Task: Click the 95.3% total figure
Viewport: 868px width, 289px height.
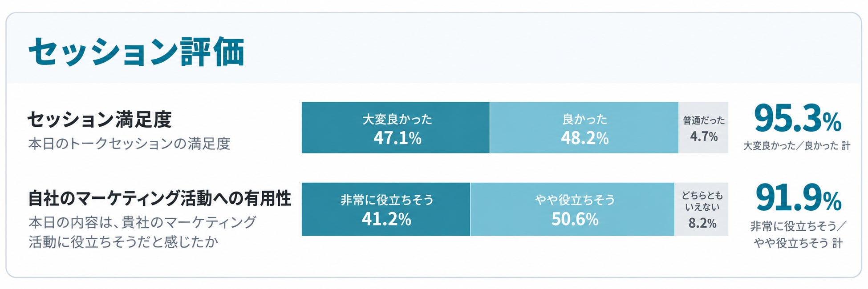Action: pyautogui.click(x=797, y=118)
